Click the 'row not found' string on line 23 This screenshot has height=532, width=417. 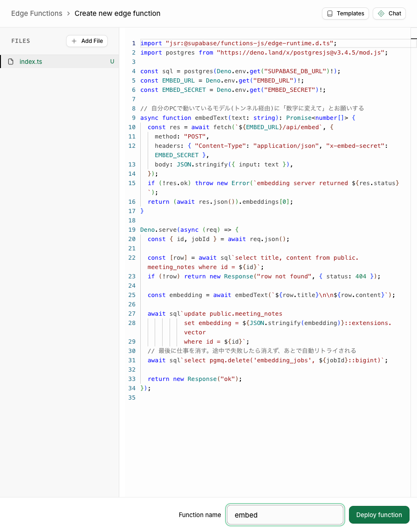(284, 276)
